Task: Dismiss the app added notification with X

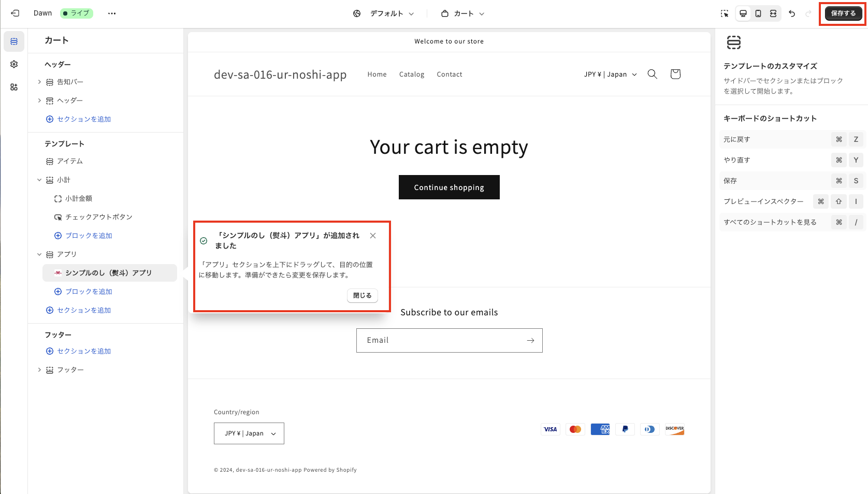Action: coord(373,236)
